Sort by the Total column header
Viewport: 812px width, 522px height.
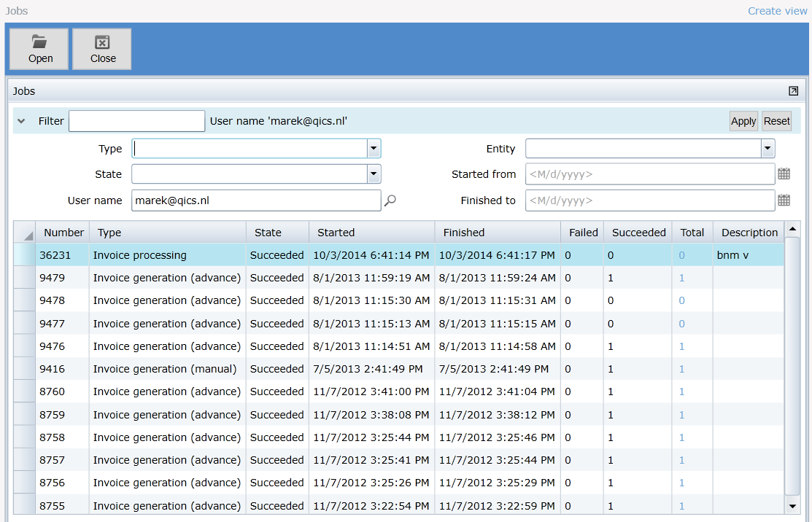(693, 233)
